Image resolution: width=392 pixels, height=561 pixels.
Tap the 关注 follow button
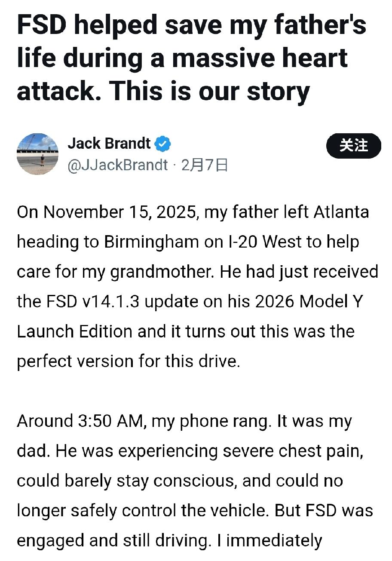pyautogui.click(x=353, y=146)
